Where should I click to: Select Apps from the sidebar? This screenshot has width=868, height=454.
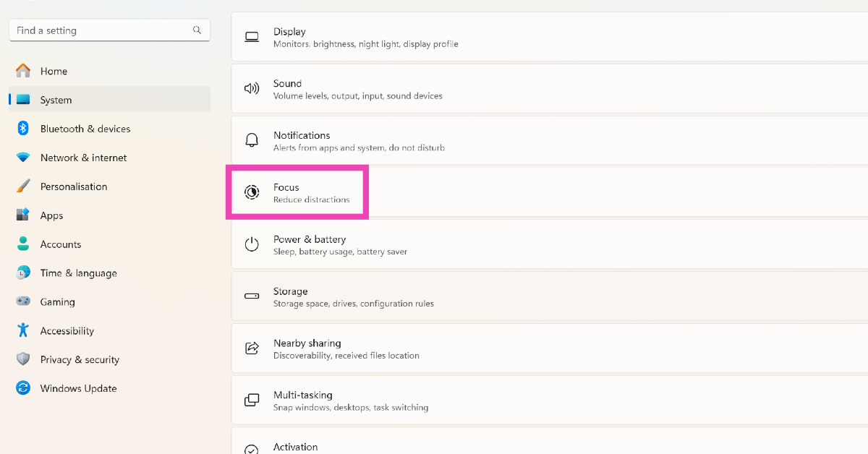click(x=51, y=215)
